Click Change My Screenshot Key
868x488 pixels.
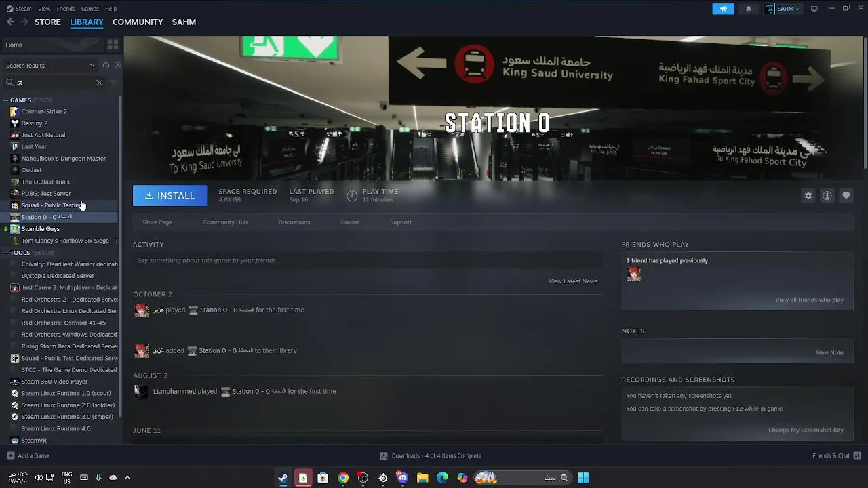point(806,430)
